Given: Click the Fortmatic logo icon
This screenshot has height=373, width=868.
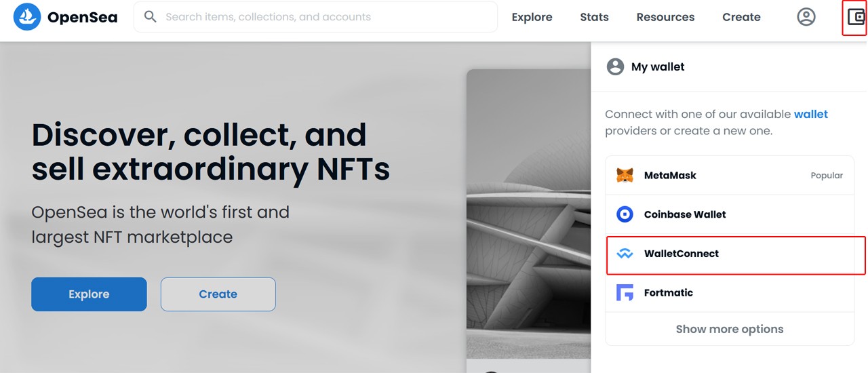Looking at the screenshot, I should point(625,293).
